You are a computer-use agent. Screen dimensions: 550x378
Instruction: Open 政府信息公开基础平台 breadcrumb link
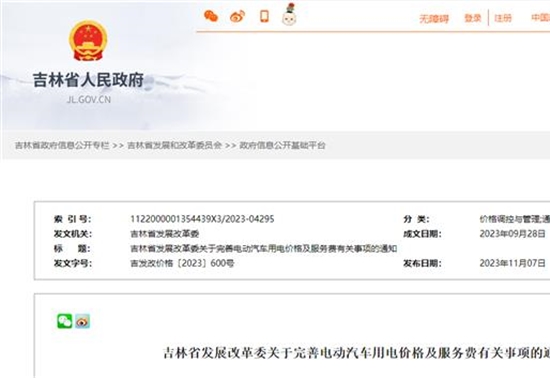282,145
